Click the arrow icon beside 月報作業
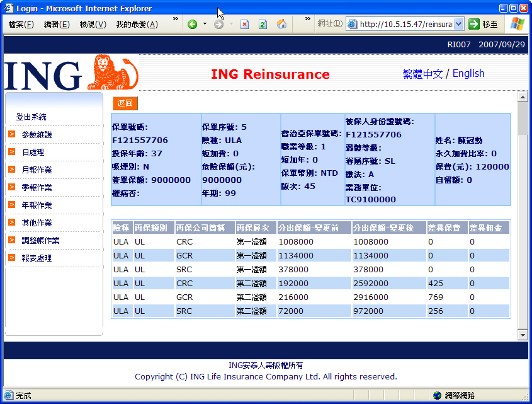This screenshot has width=532, height=404. [12, 170]
